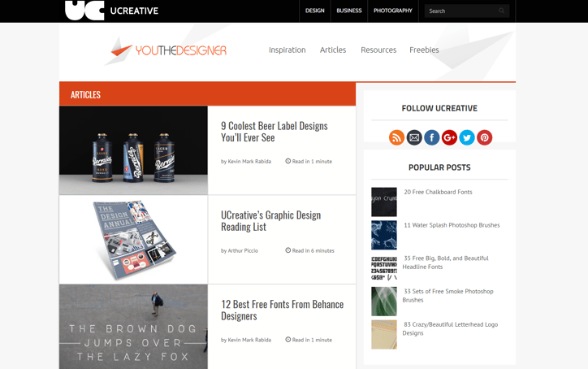
Task: Click the 'FOLLOW UCREATIVE' heading
Action: 439,108
